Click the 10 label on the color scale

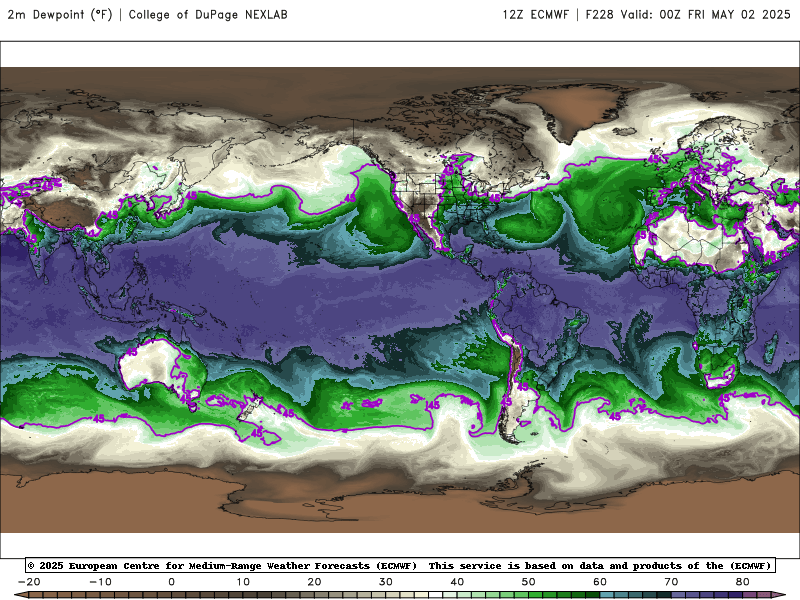(243, 582)
